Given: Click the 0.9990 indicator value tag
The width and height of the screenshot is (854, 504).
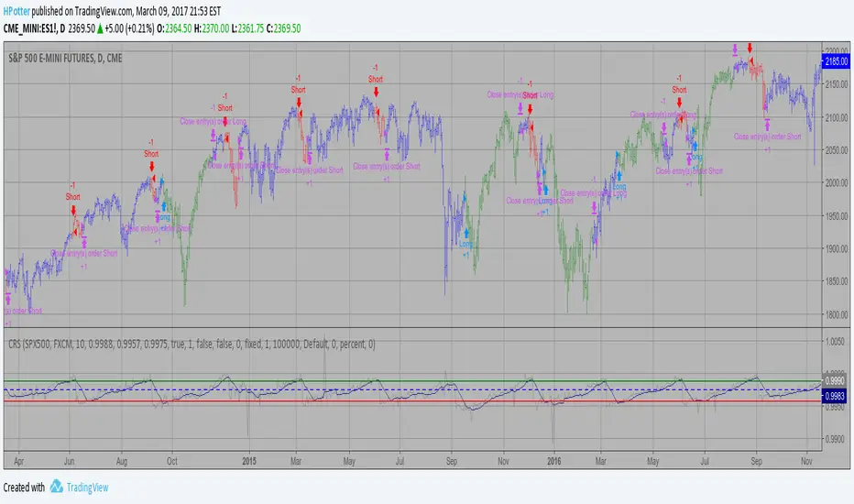Looking at the screenshot, I should [x=835, y=381].
